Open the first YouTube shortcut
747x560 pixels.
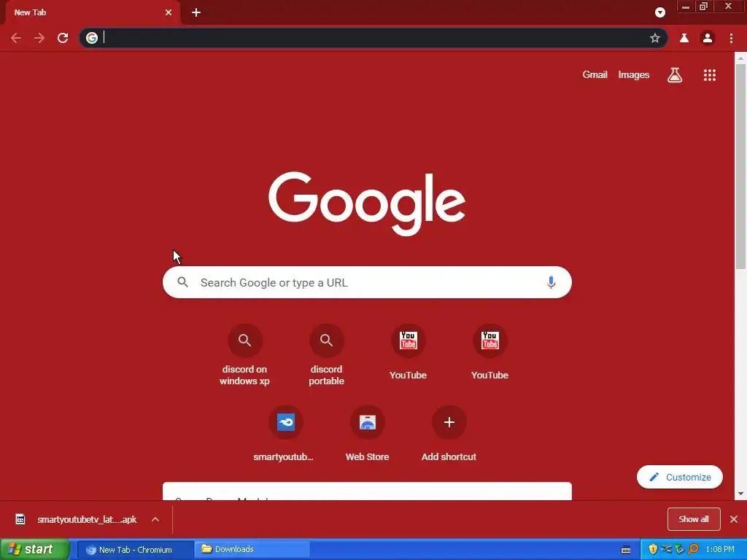(409, 352)
